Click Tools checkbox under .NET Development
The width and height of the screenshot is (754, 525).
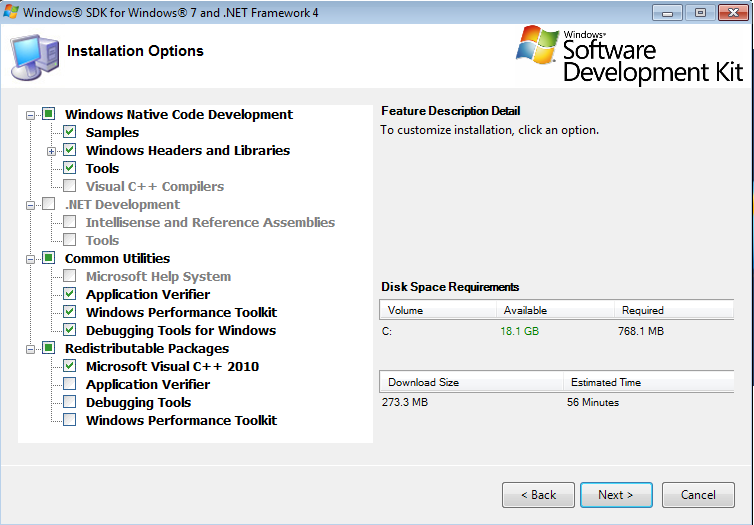click(70, 240)
